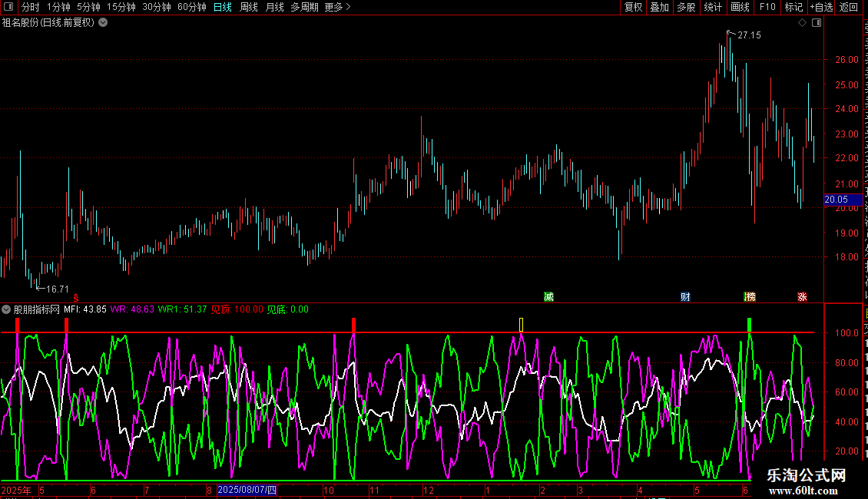
Task: Select the 1分钟 period tab
Action: [58, 7]
